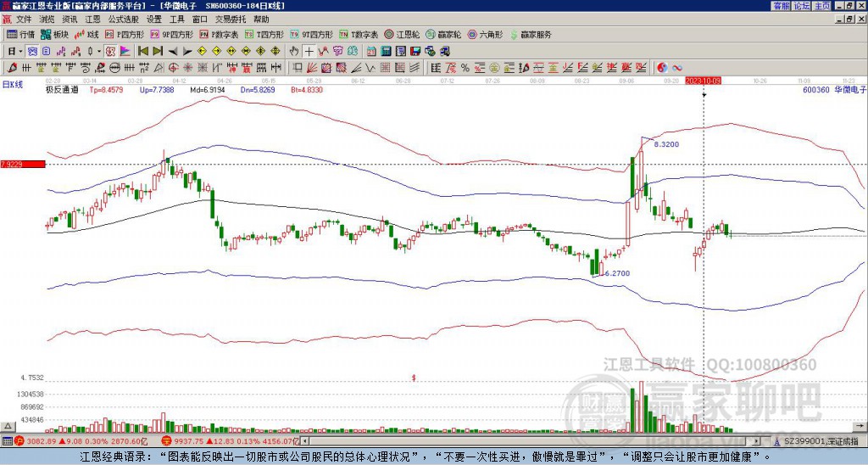Viewport: 868px width, 465px height.
Task: Open the 行情 market quotes view
Action: tap(20, 34)
